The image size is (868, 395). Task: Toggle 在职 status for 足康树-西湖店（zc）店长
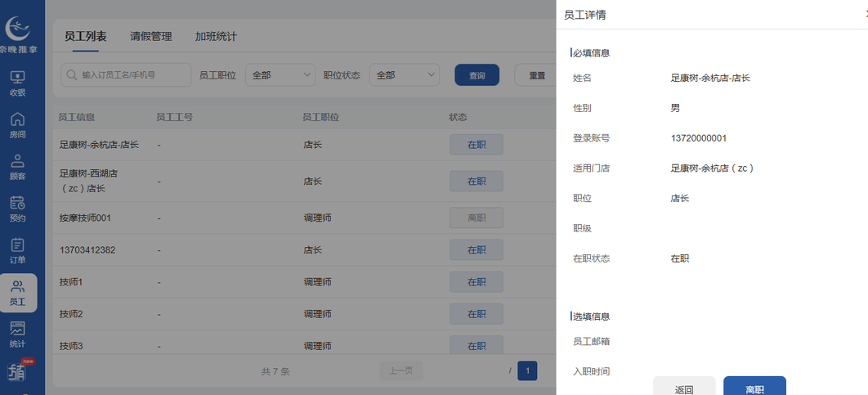476,182
